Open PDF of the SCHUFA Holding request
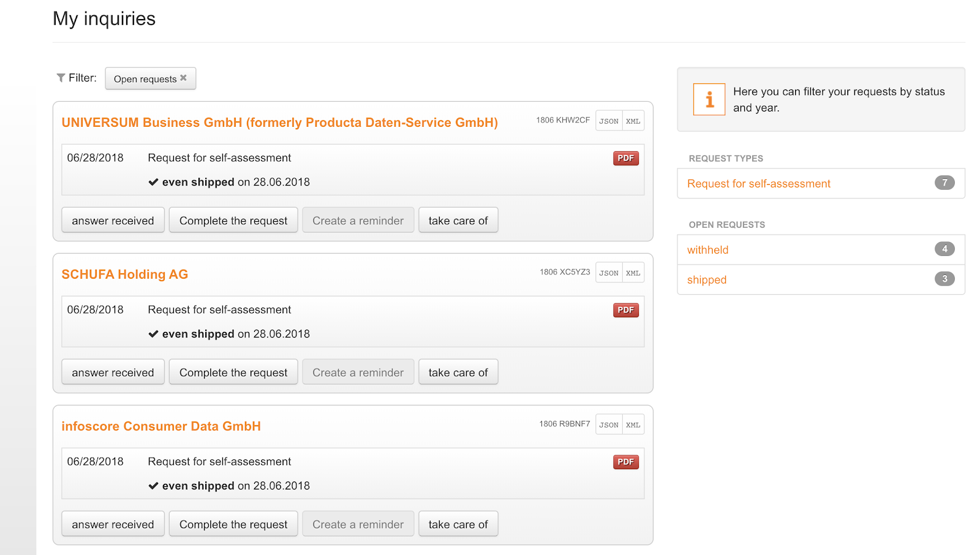The image size is (980, 555). tap(626, 310)
